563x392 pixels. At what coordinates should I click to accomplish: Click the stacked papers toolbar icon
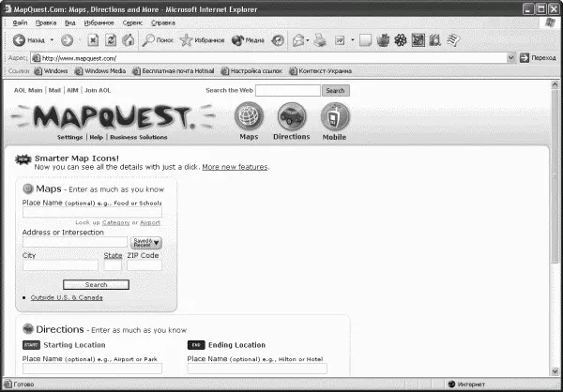tap(453, 40)
